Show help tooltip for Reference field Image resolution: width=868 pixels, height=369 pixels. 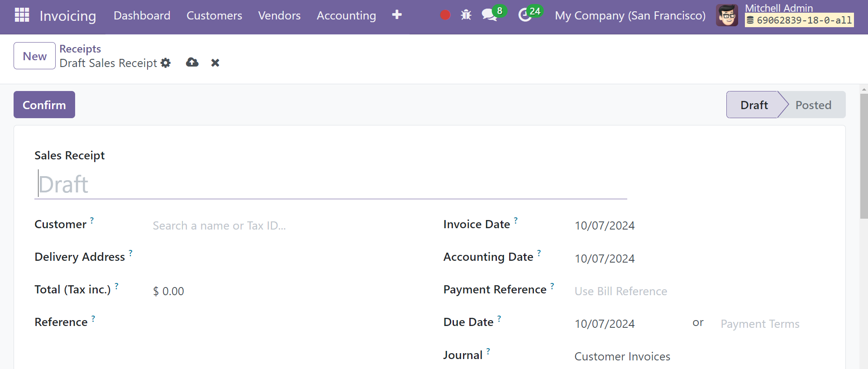point(93,318)
